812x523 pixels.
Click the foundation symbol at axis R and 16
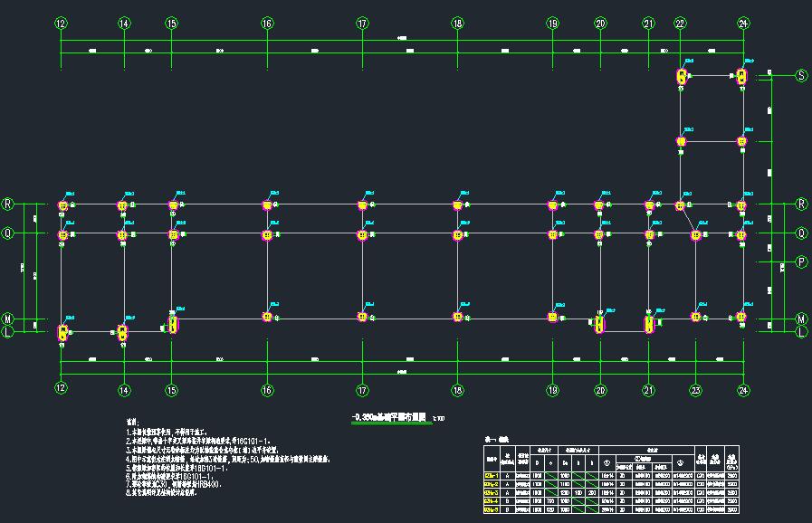tap(267, 206)
